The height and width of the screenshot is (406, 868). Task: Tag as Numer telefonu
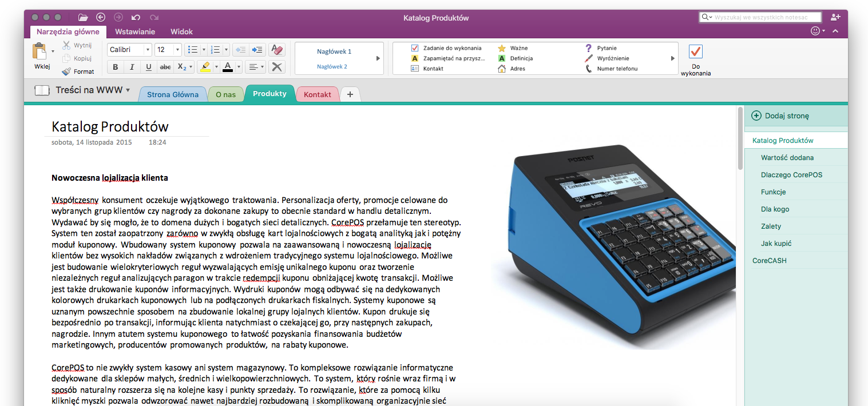(611, 69)
